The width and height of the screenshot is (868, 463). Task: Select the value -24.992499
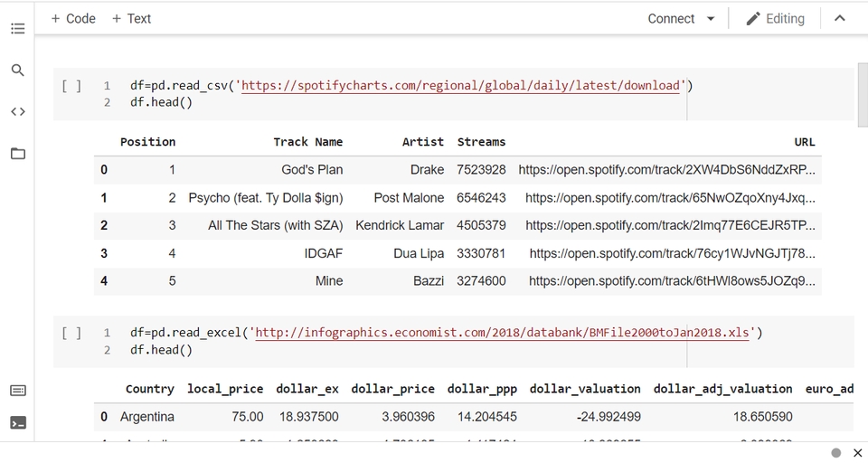point(609,417)
